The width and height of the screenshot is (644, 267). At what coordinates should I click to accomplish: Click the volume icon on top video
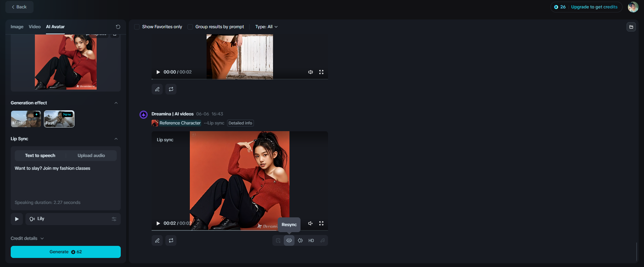[311, 72]
